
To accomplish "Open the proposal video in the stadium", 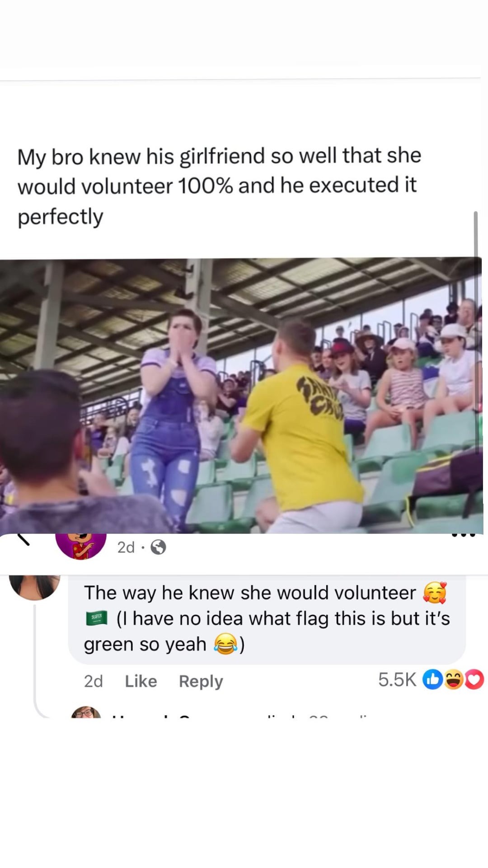I will pyautogui.click(x=240, y=396).
